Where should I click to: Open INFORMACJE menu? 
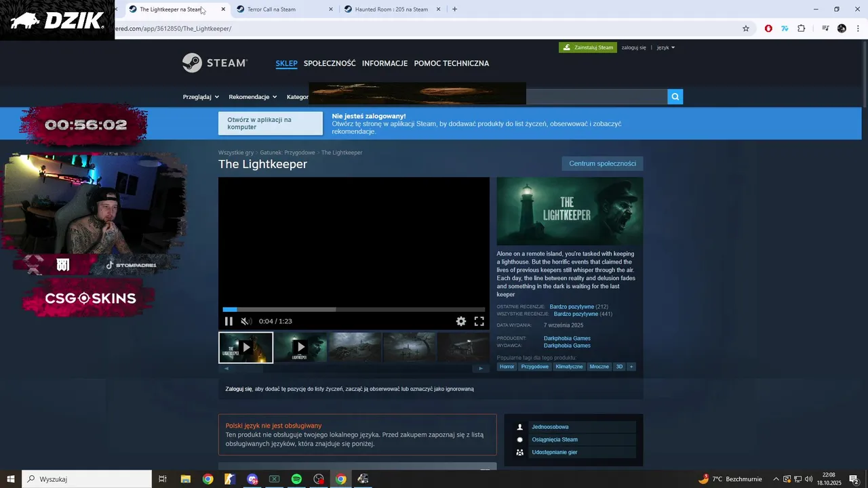pos(384,63)
